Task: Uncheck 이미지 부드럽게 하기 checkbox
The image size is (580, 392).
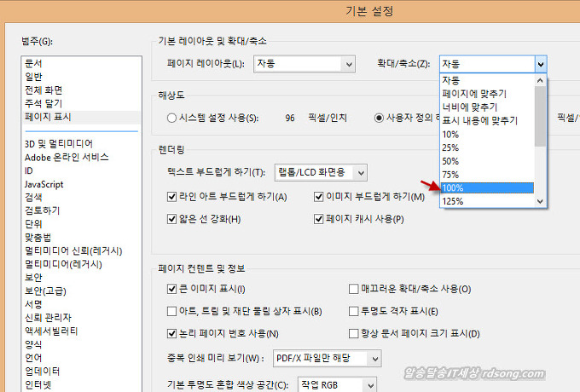Action: coord(319,198)
